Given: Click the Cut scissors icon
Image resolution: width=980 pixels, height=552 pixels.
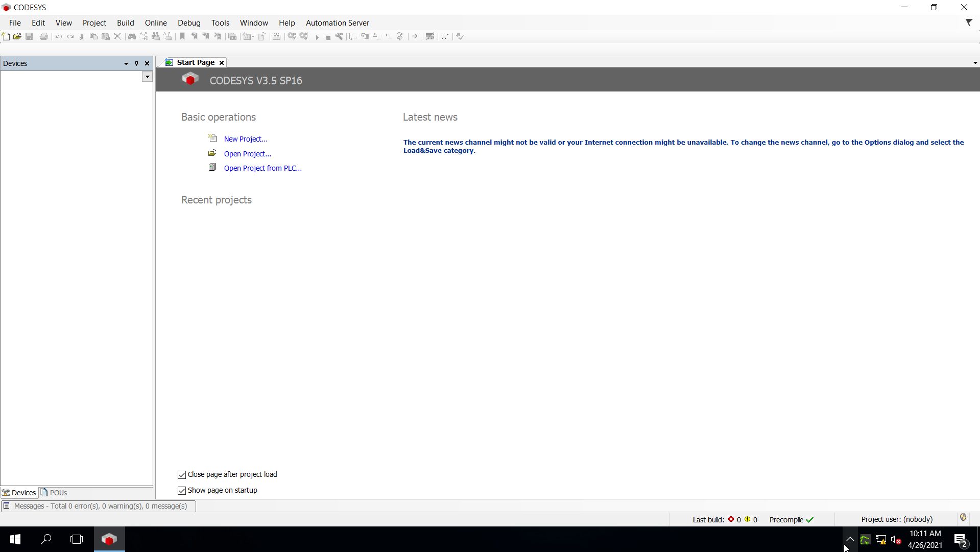Looking at the screenshot, I should (82, 36).
